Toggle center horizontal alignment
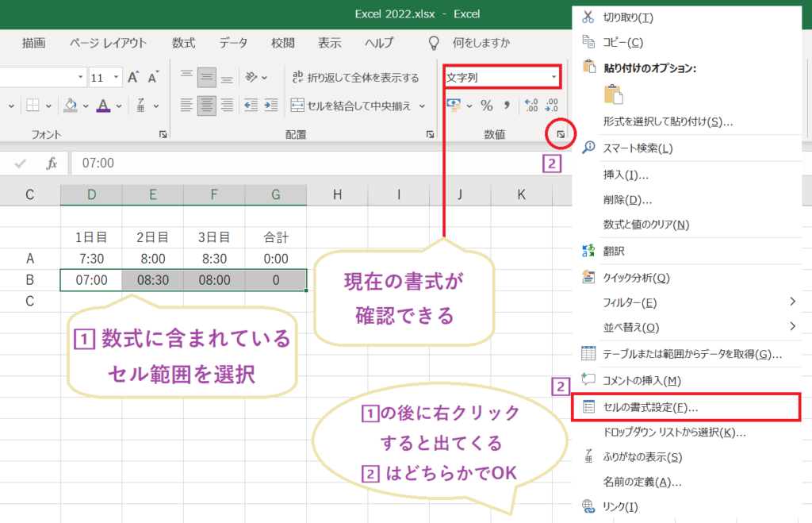 pos(205,105)
